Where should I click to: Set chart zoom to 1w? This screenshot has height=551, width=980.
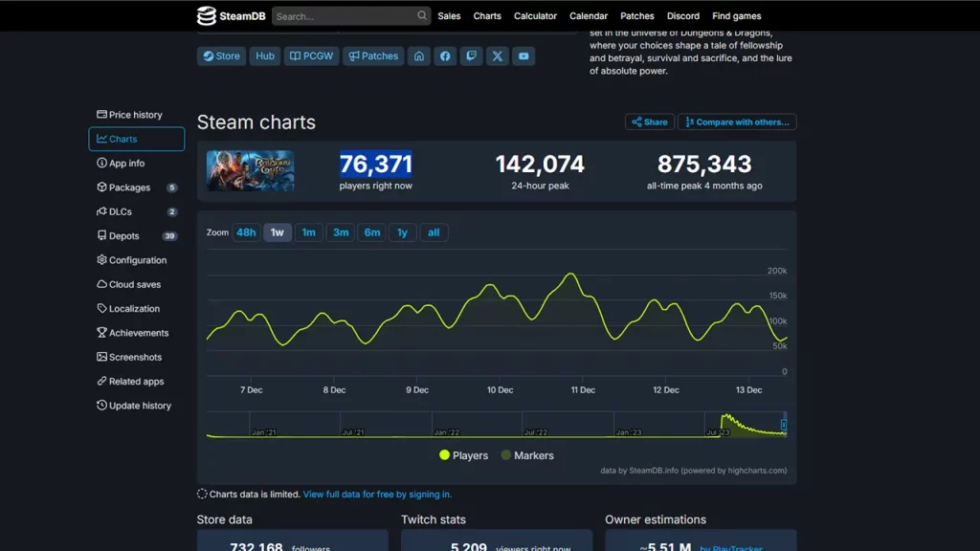(277, 232)
